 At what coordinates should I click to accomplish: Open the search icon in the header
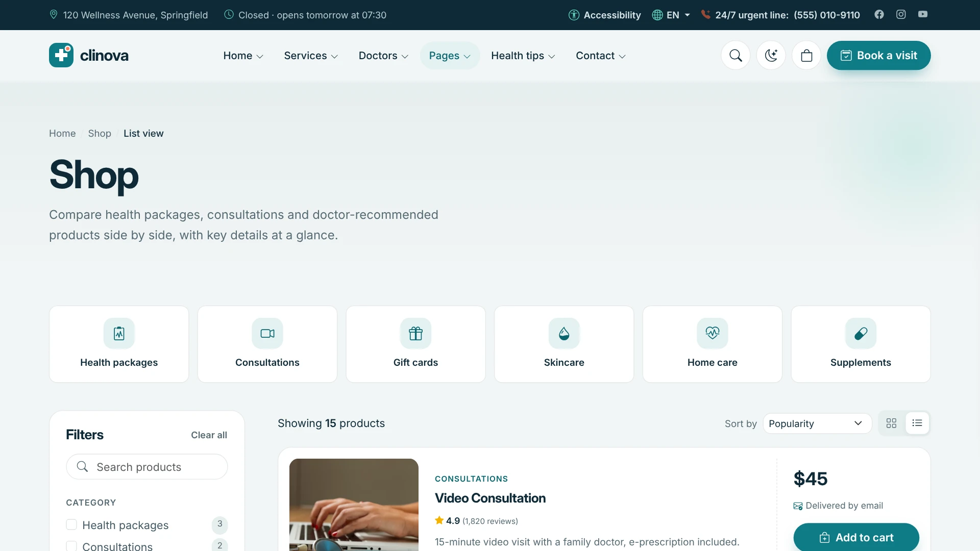736,56
